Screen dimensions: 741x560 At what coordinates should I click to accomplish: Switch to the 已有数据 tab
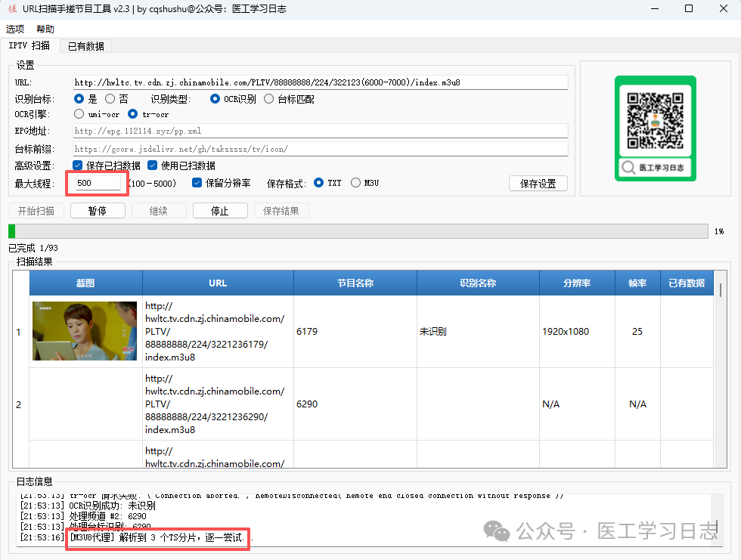pos(85,46)
